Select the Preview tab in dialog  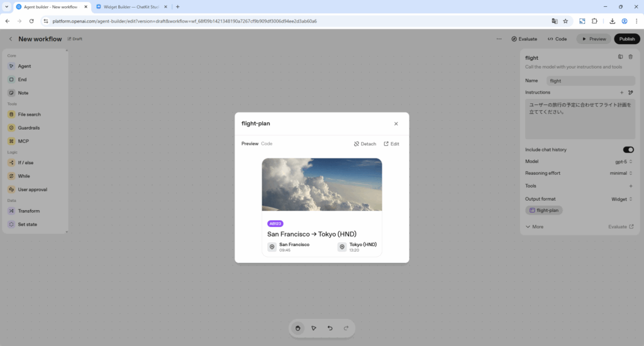click(x=250, y=144)
